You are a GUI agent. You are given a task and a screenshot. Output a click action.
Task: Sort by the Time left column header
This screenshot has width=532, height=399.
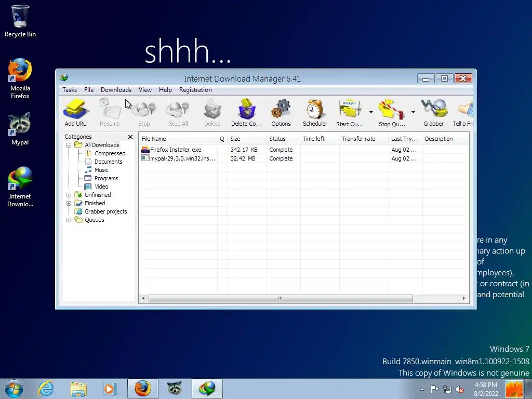(320, 139)
